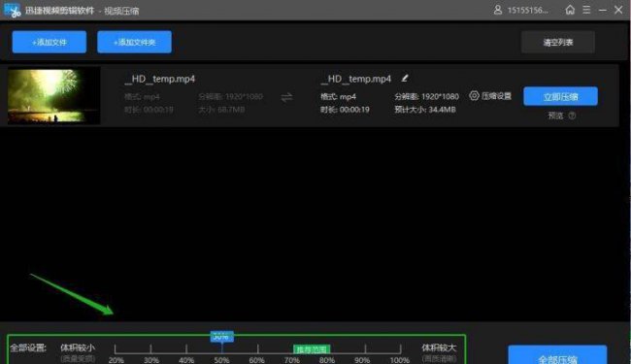Click the 体积较小 label
This screenshot has width=631, height=364.
pos(78,347)
